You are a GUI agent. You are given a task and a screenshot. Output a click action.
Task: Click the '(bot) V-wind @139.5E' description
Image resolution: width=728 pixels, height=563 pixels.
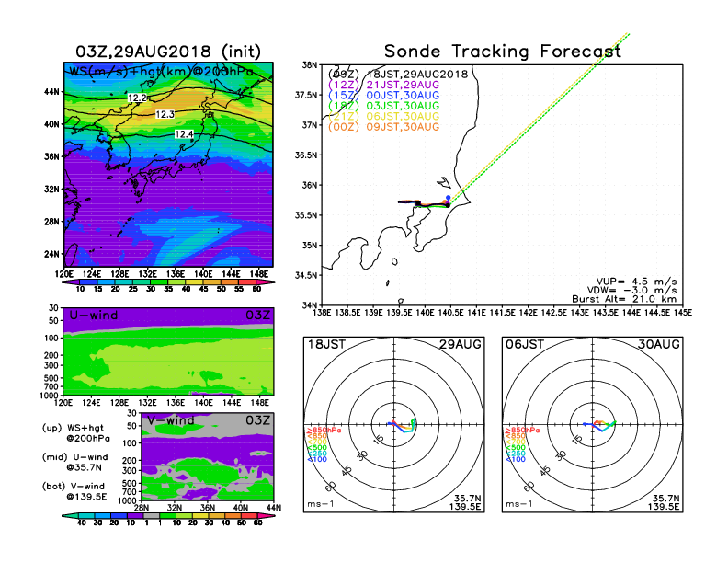(x=74, y=491)
